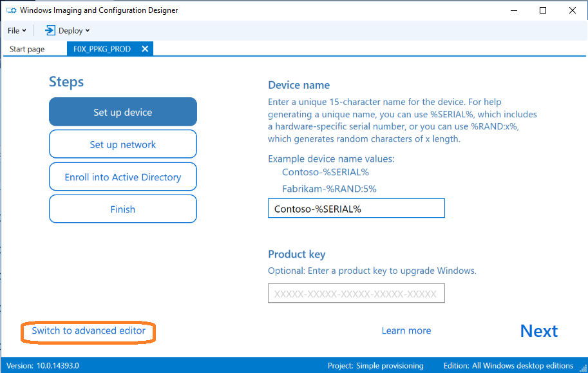Jump to the Finish step
This screenshot has height=373, width=588.
pos(122,209)
